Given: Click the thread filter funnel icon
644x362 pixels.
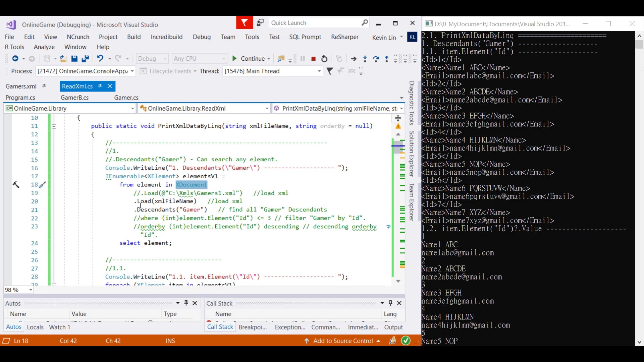Looking at the screenshot, I should coord(330,71).
